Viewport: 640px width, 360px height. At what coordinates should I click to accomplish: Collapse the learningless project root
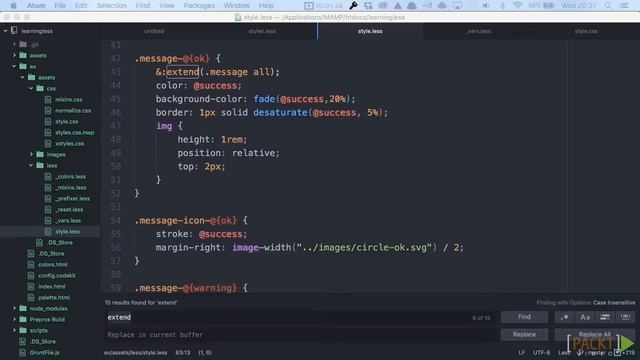[6, 31]
